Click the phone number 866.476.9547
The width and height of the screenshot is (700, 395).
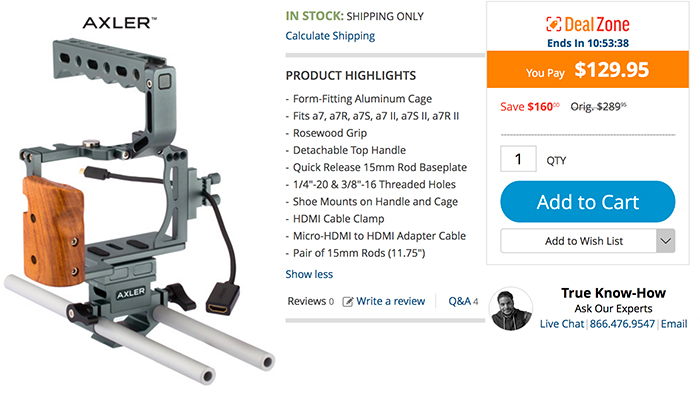(622, 324)
